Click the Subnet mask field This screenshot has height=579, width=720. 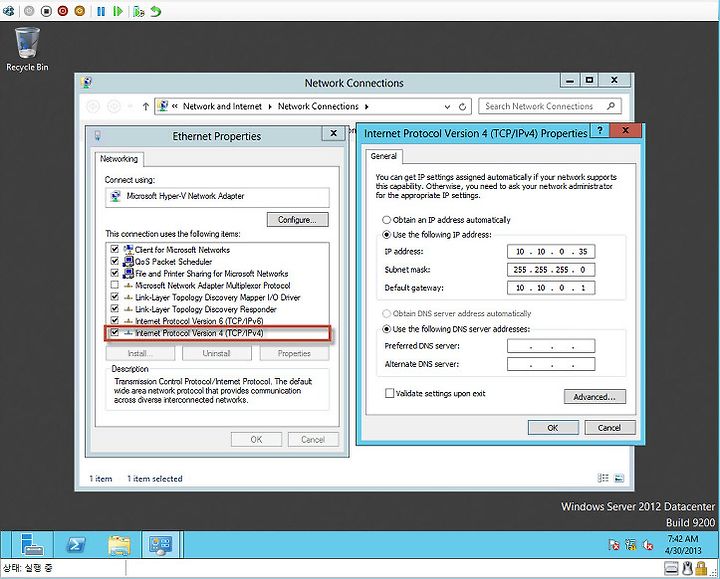551,270
